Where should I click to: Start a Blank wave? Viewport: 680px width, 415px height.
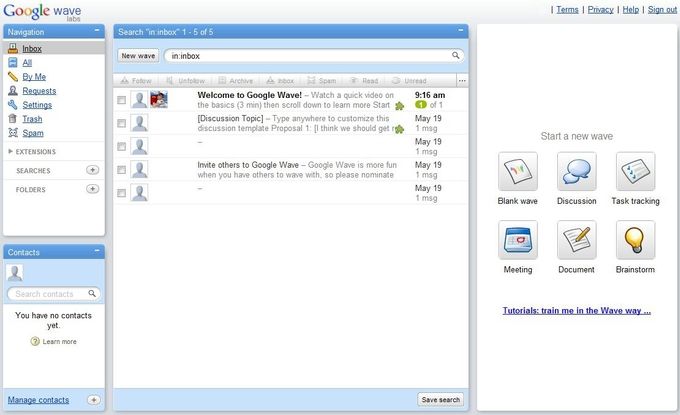click(x=517, y=171)
